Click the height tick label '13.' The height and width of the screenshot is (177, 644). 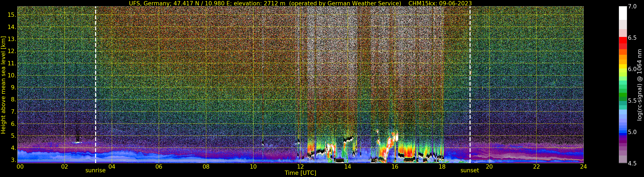coord(12,39)
